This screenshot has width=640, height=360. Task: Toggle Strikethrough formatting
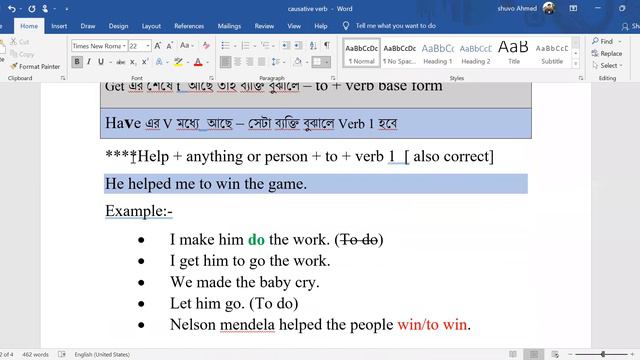tap(120, 62)
